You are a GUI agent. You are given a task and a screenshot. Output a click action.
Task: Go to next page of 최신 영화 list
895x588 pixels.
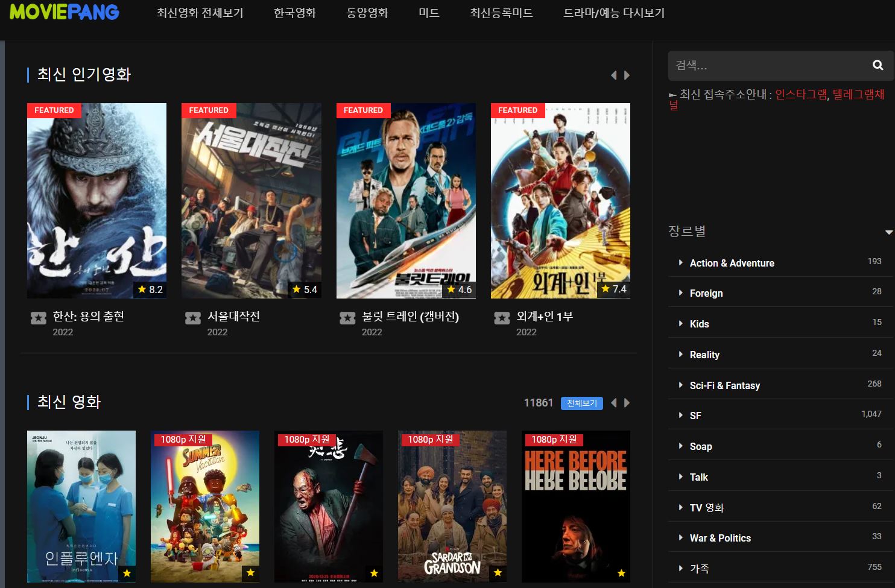[627, 403]
